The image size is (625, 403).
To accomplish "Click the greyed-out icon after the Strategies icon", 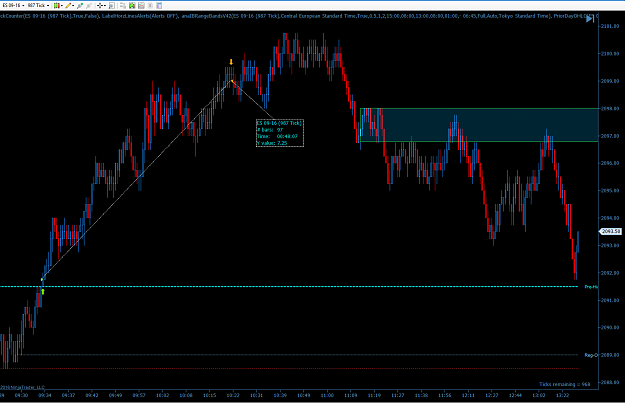I will (x=150, y=6).
